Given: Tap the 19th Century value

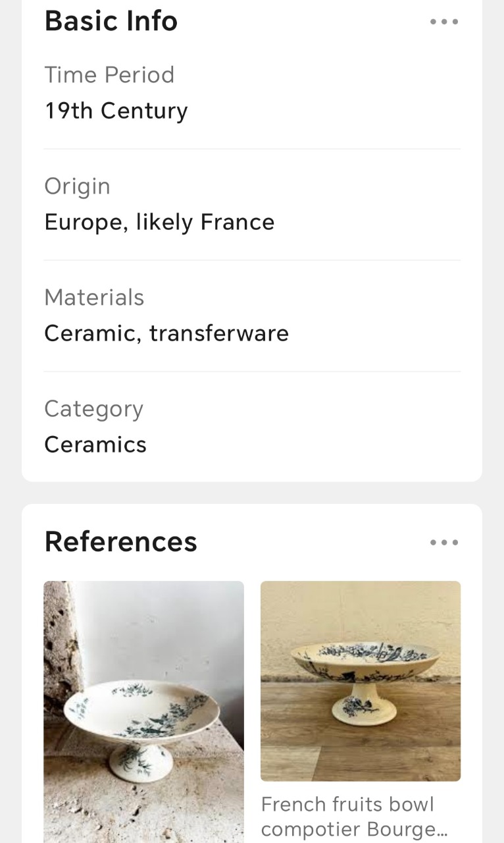Looking at the screenshot, I should click(x=116, y=111).
